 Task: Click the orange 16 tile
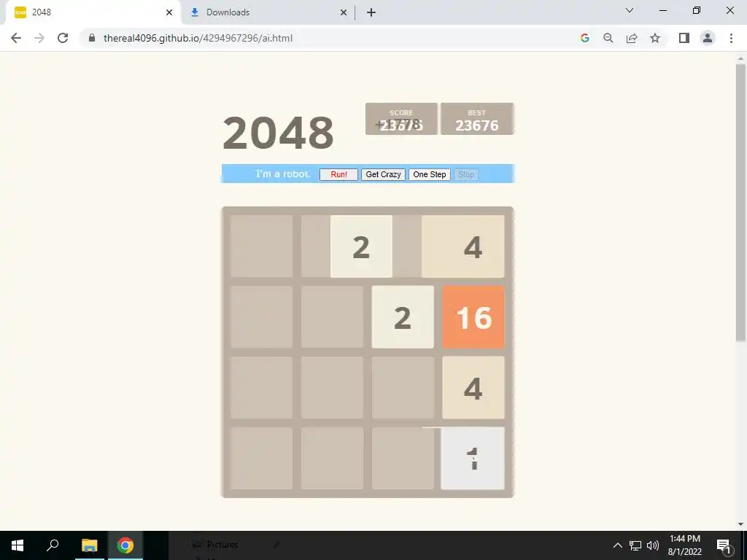(473, 317)
